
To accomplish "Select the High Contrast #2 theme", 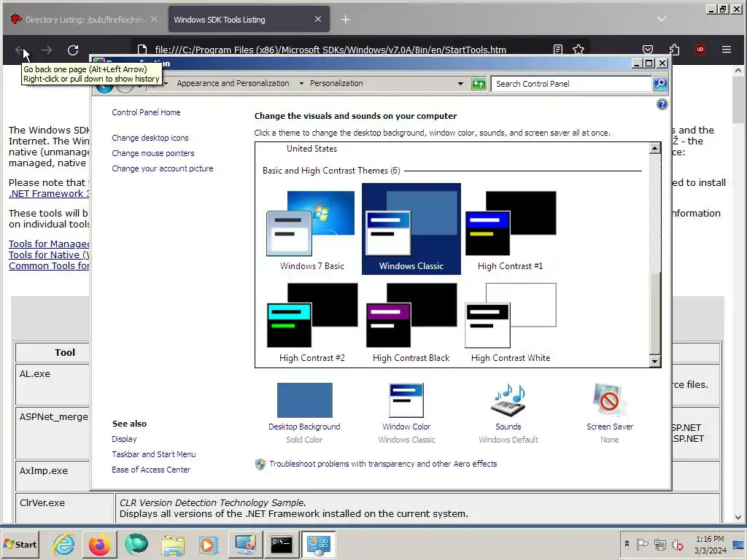I will tap(312, 322).
